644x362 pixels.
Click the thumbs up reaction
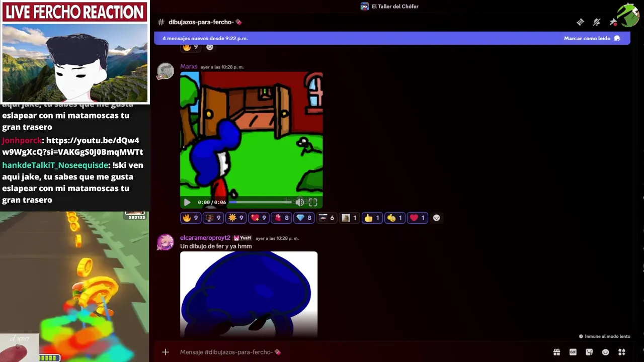pyautogui.click(x=372, y=218)
